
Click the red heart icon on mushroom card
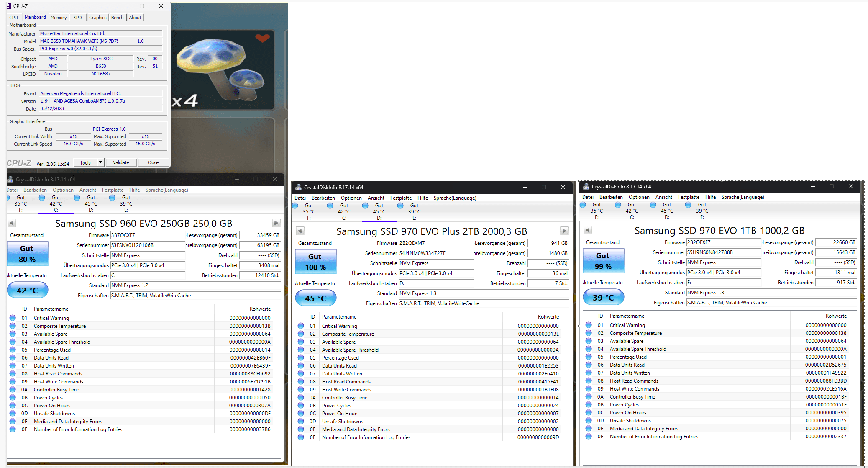coord(263,39)
